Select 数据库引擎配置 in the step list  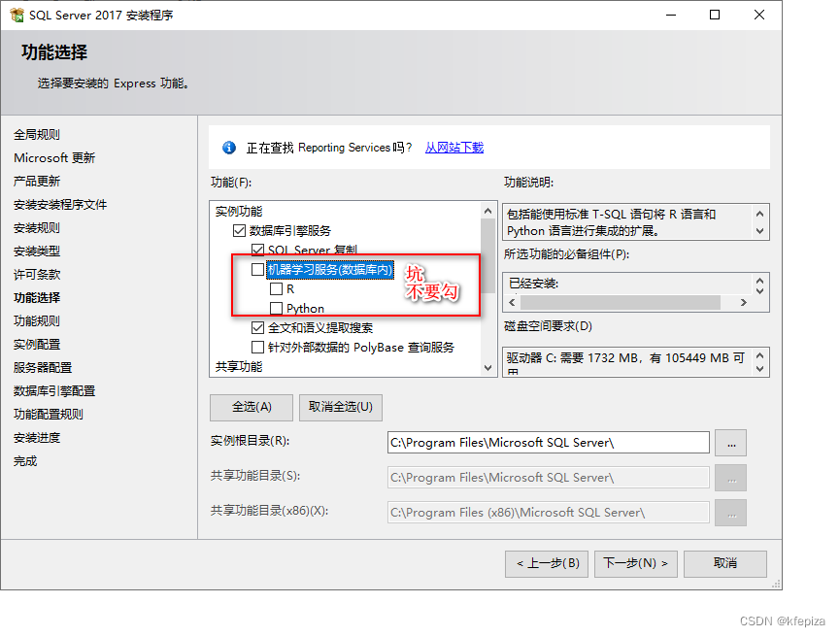(54, 391)
